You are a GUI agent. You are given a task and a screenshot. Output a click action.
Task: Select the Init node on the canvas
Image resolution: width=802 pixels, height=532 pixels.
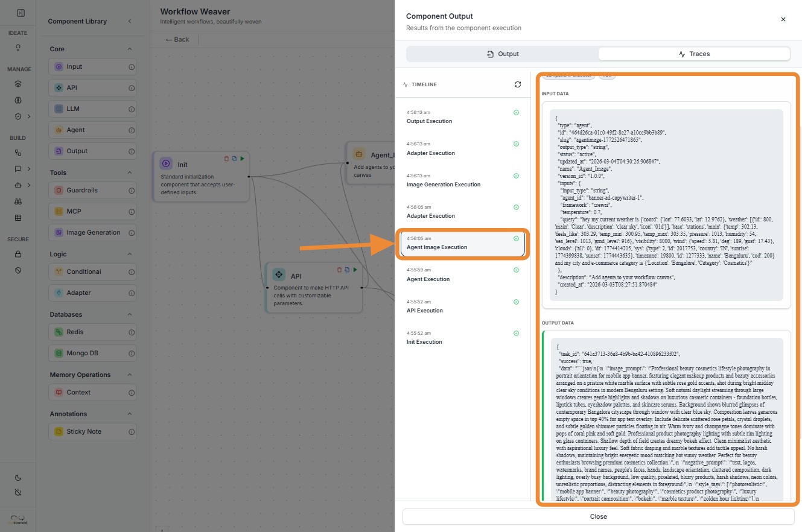pos(202,177)
